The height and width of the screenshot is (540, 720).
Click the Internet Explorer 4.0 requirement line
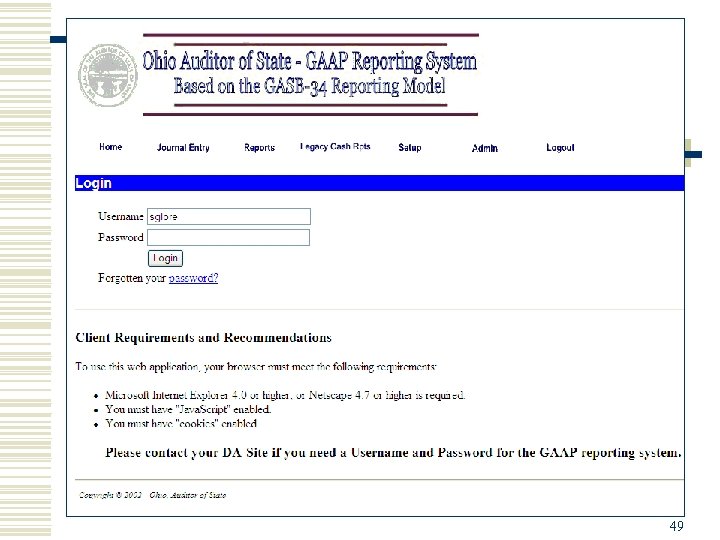(285, 395)
